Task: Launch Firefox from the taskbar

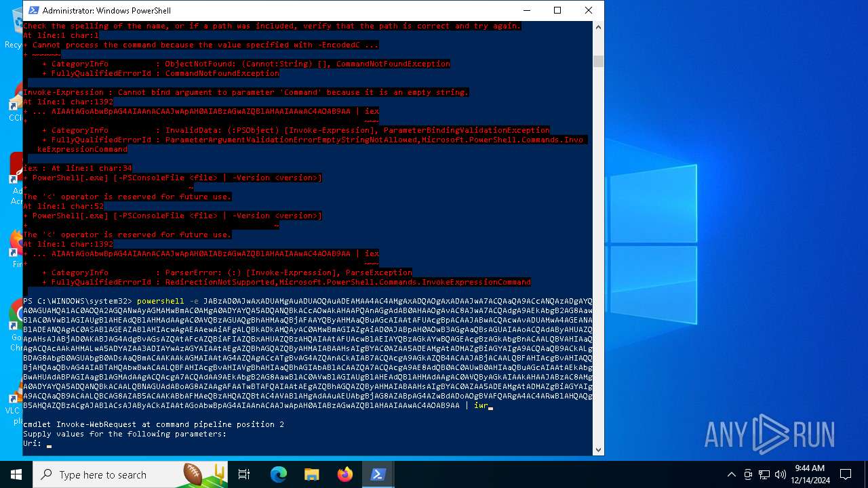Action: pos(345,474)
